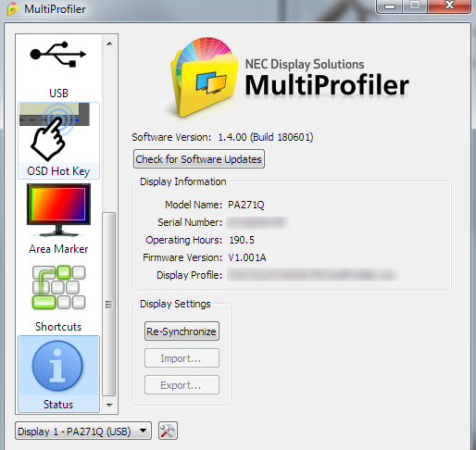Click the Re-Synchronize button
This screenshot has height=450, width=476.
(182, 331)
